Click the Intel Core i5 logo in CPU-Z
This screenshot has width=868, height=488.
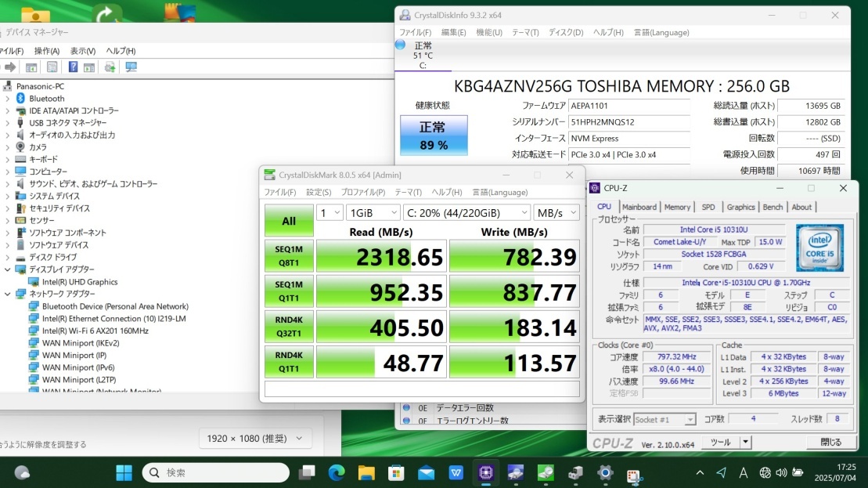pos(819,248)
